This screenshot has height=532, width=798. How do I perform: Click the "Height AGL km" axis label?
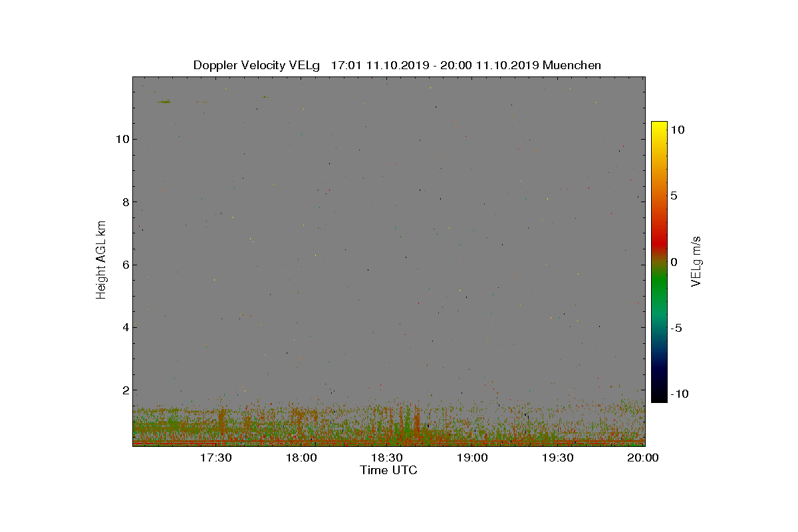(101, 260)
